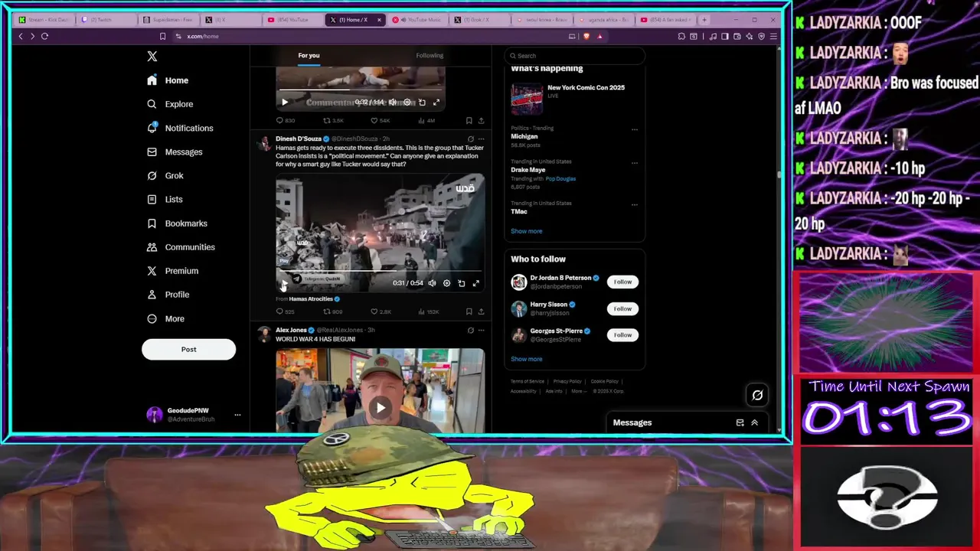Screen dimensions: 980x551
Task: Open New York Comic Con 2025 thumbnail
Action: tap(527, 99)
